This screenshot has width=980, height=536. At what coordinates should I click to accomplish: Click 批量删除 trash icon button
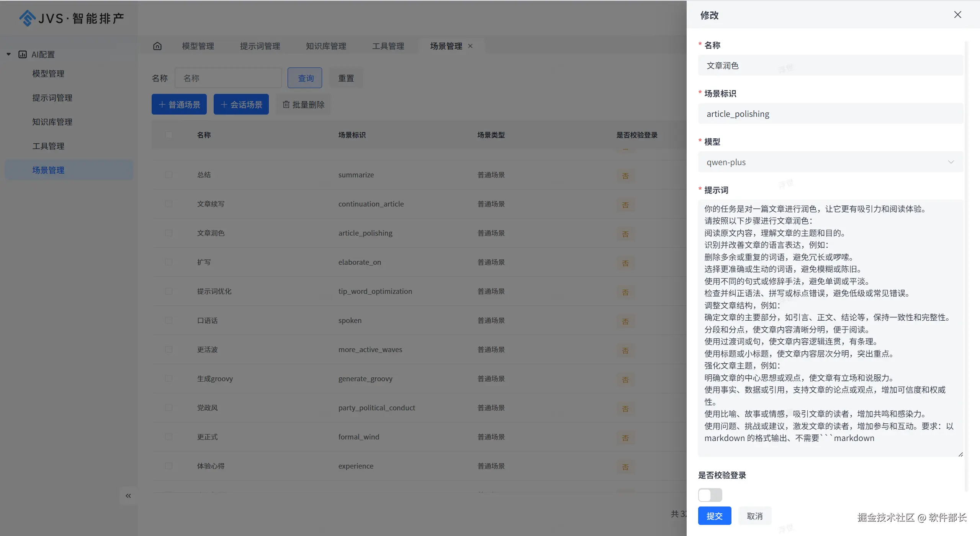point(303,105)
